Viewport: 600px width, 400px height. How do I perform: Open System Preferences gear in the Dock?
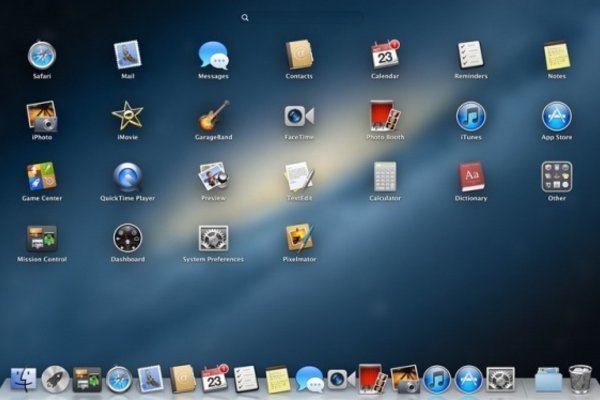click(500, 379)
